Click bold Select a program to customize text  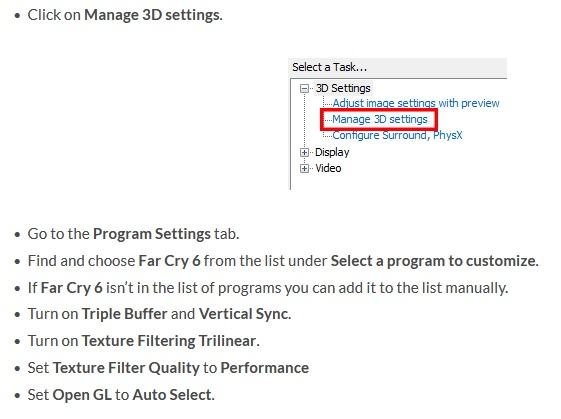click(434, 261)
